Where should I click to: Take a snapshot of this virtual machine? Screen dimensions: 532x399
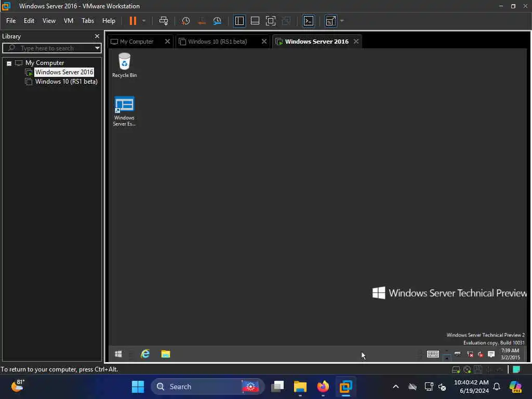[x=185, y=21]
